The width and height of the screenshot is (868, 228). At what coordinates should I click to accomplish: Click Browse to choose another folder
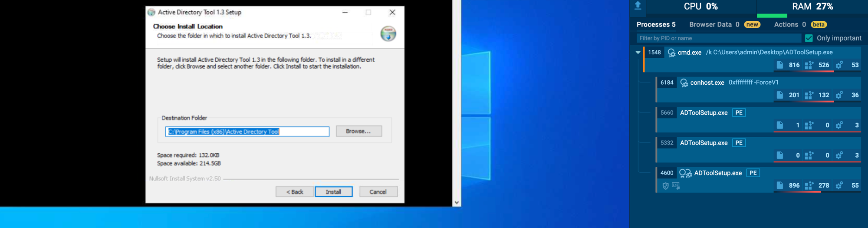coord(358,131)
